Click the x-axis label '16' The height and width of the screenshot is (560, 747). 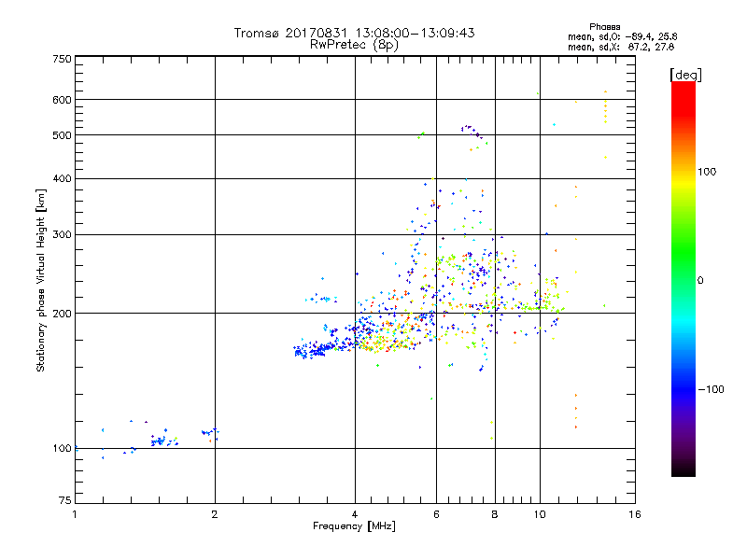(635, 514)
